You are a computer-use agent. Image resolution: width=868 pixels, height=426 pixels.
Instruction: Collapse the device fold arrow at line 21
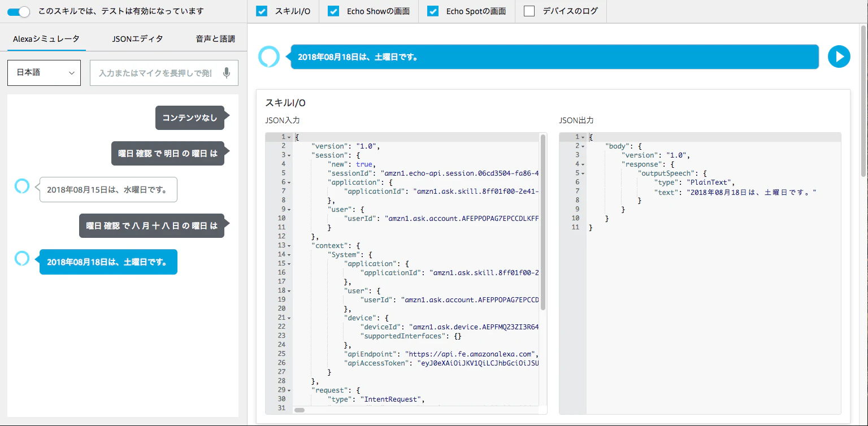(289, 318)
